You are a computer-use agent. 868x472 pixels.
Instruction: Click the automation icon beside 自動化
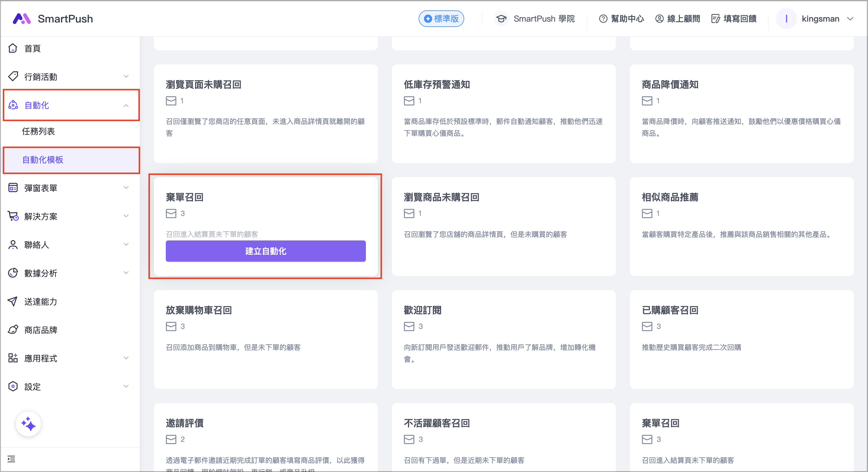[13, 105]
